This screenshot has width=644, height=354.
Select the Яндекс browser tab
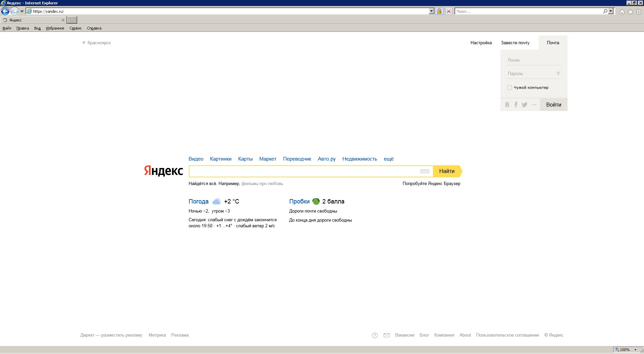click(33, 20)
